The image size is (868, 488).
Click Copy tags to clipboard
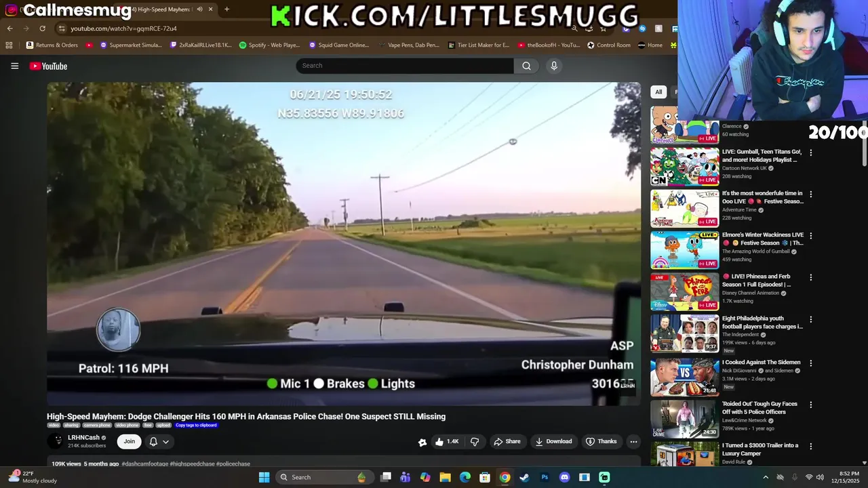click(x=196, y=426)
